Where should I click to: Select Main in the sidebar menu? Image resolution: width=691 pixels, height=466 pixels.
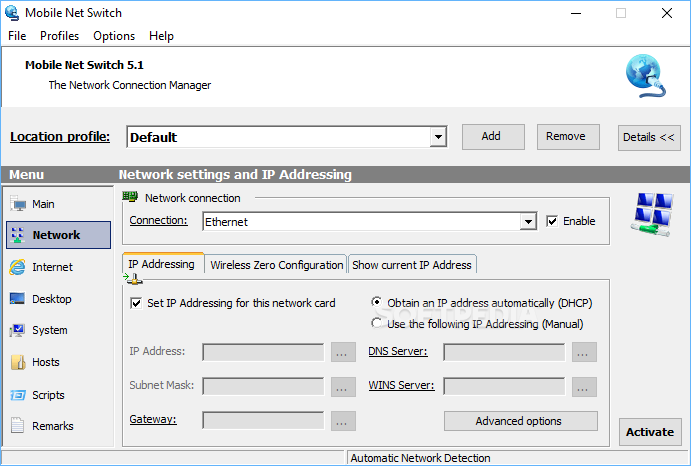pyautogui.click(x=58, y=204)
